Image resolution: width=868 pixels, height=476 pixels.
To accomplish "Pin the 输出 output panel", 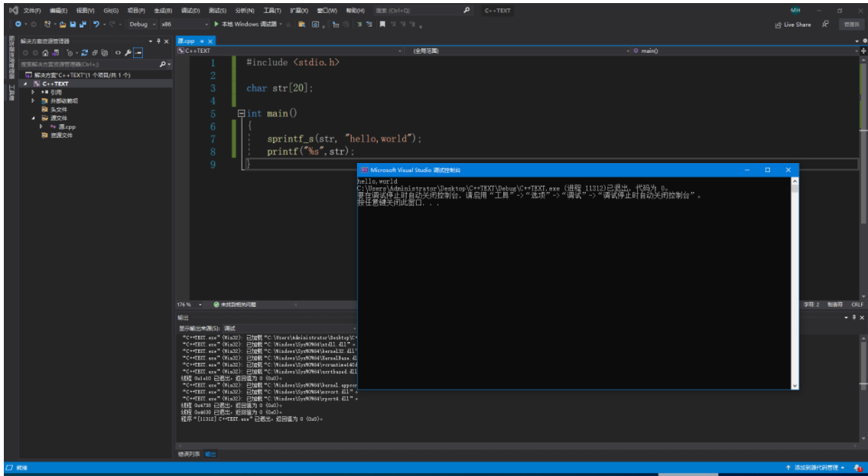I will [854, 318].
